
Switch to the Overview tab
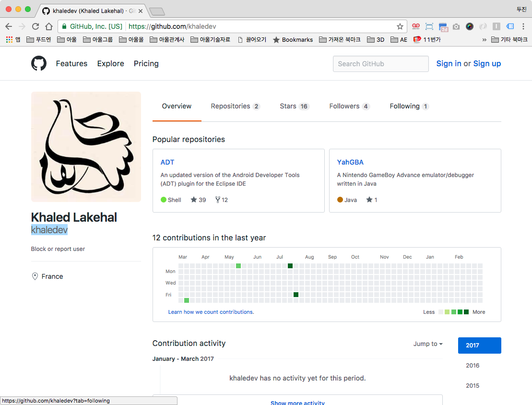177,106
